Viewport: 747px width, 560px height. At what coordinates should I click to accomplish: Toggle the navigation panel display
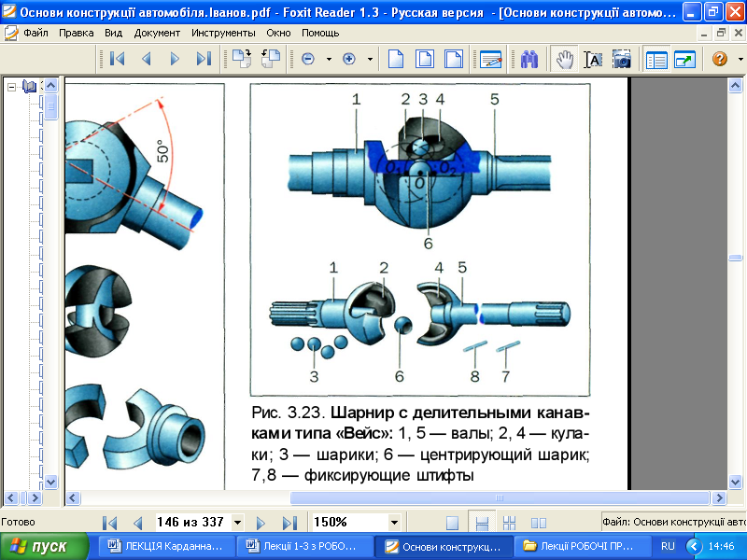(656, 60)
